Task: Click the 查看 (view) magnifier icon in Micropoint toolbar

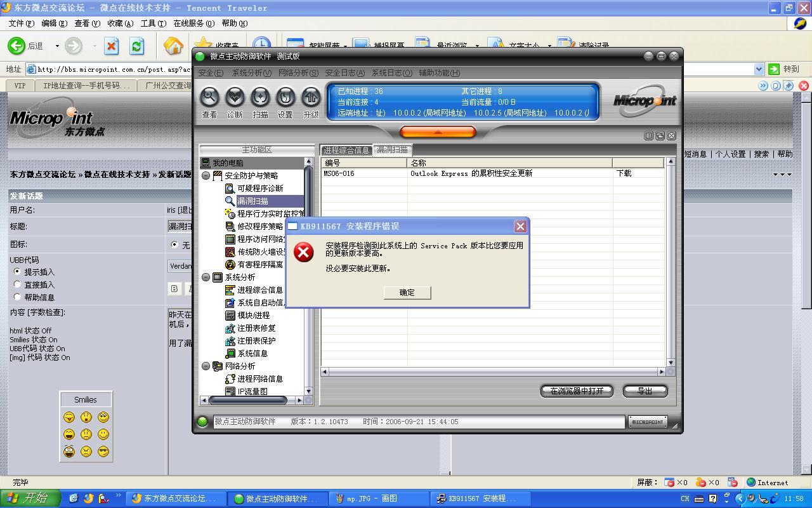Action: (209, 97)
